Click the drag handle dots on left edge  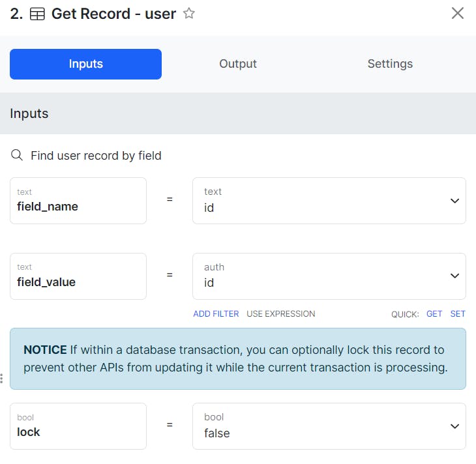(x=2, y=379)
